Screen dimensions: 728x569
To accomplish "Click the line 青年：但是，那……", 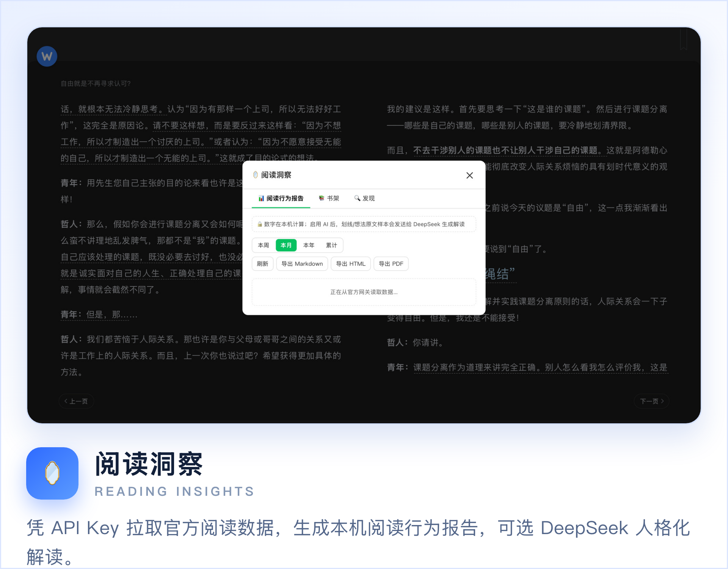I will tap(99, 314).
